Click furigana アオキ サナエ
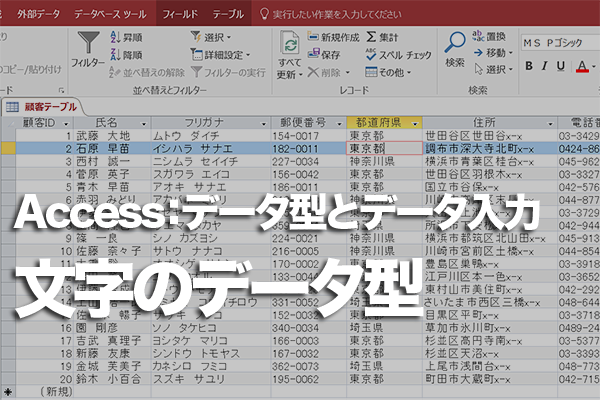 coord(211,187)
